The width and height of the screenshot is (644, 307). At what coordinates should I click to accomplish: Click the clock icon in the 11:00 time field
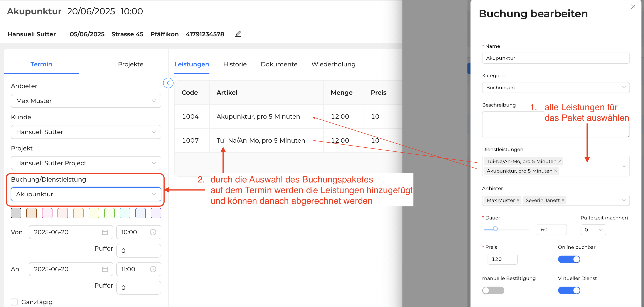pyautogui.click(x=153, y=269)
